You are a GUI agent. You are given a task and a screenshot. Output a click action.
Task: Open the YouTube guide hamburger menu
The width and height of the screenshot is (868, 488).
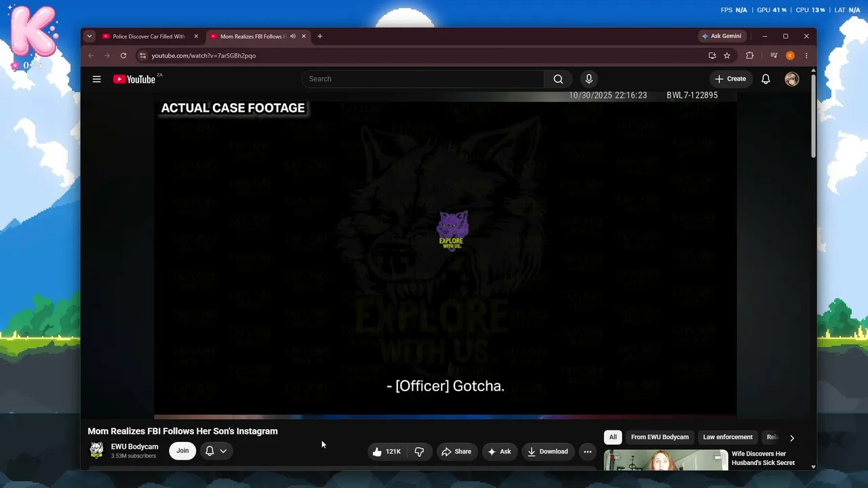97,79
